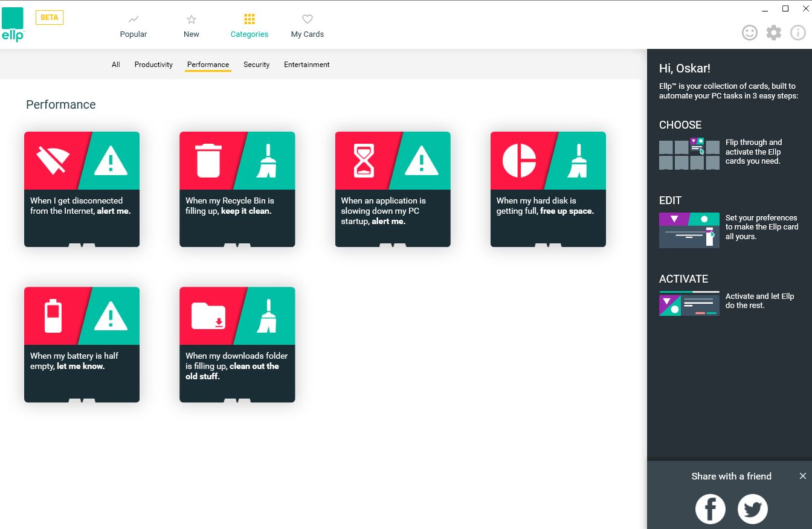Open card 'When an application is slowing down'

pos(393,189)
